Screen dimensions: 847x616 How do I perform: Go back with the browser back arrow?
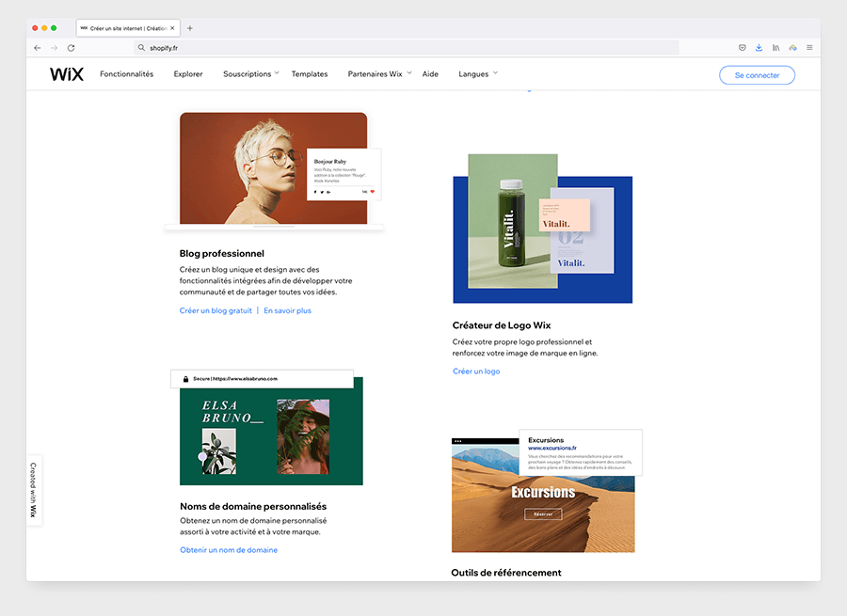tap(38, 48)
